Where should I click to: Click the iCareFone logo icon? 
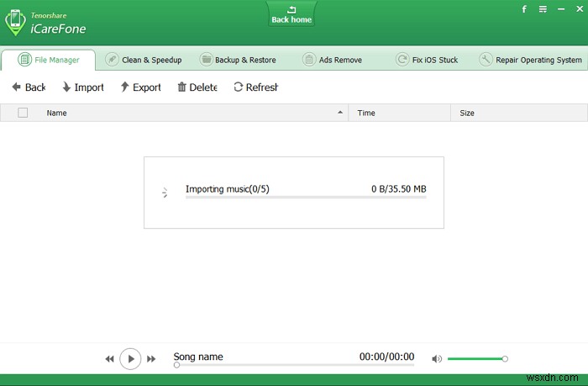[16, 24]
